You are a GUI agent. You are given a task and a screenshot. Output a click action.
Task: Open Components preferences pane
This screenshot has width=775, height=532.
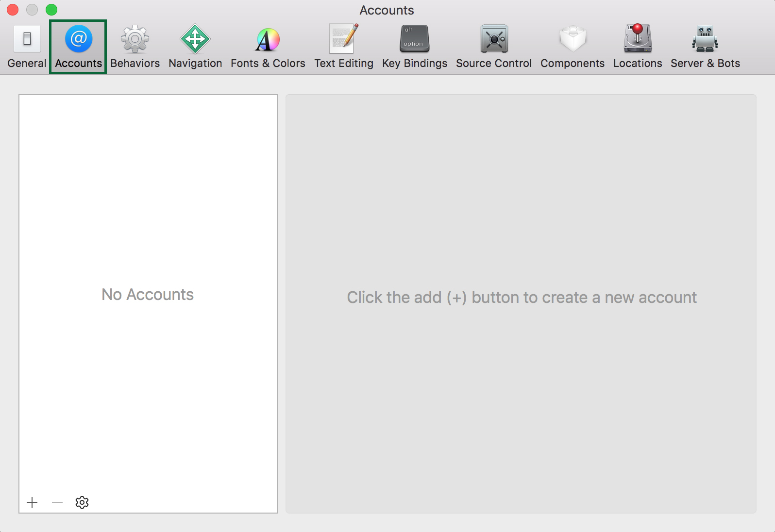click(x=573, y=47)
